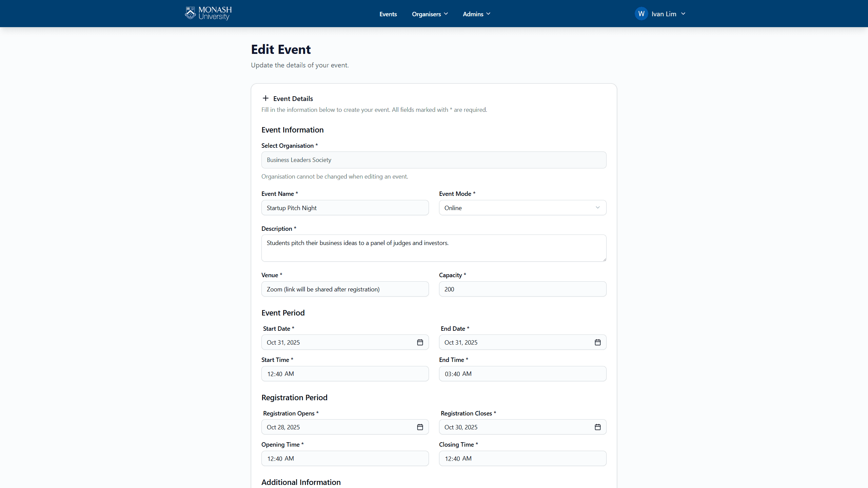Click the End Time field 03:40 AM

[522, 374]
